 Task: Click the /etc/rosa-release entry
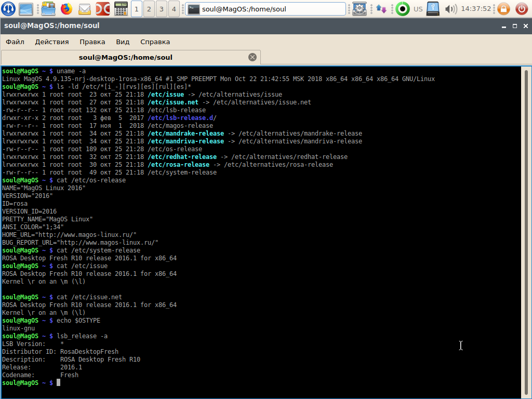(179, 165)
